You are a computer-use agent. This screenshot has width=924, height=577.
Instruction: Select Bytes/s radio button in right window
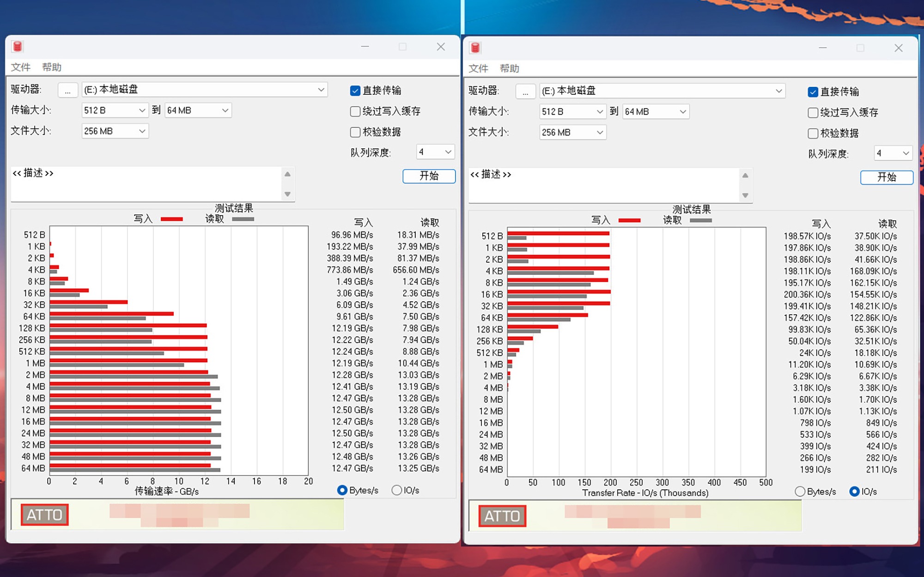pyautogui.click(x=800, y=492)
